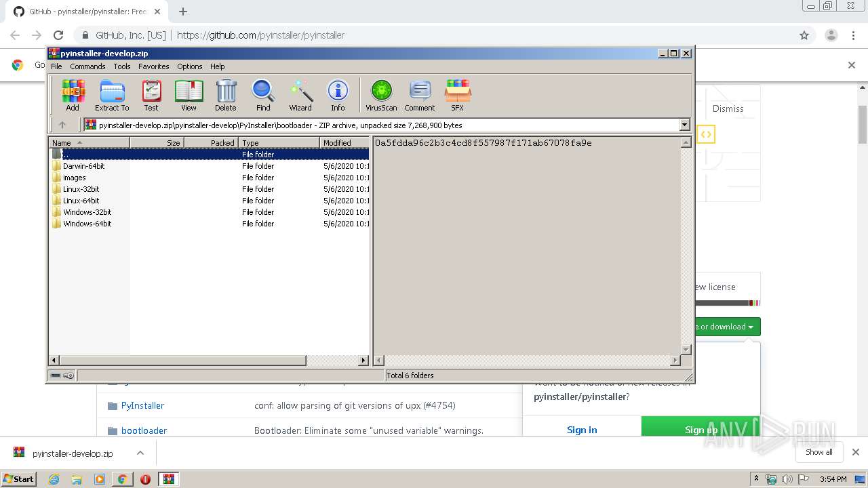Viewport: 868px width, 488px height.
Task: Reload the GitHub page in Chrome
Action: (58, 35)
